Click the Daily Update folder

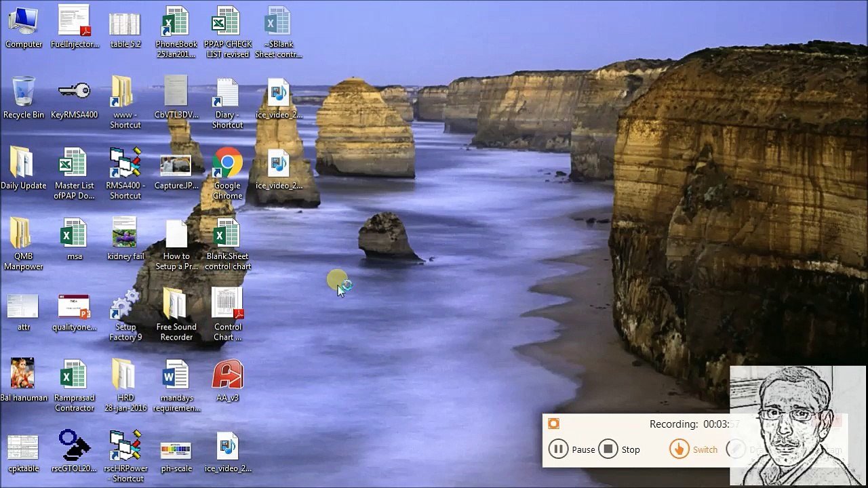point(24,168)
